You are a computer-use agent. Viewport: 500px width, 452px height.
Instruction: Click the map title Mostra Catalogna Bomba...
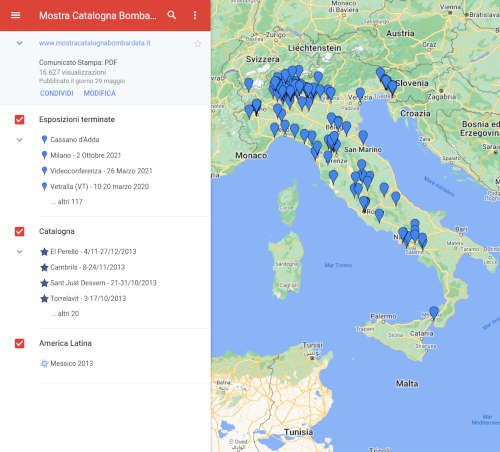pos(98,15)
